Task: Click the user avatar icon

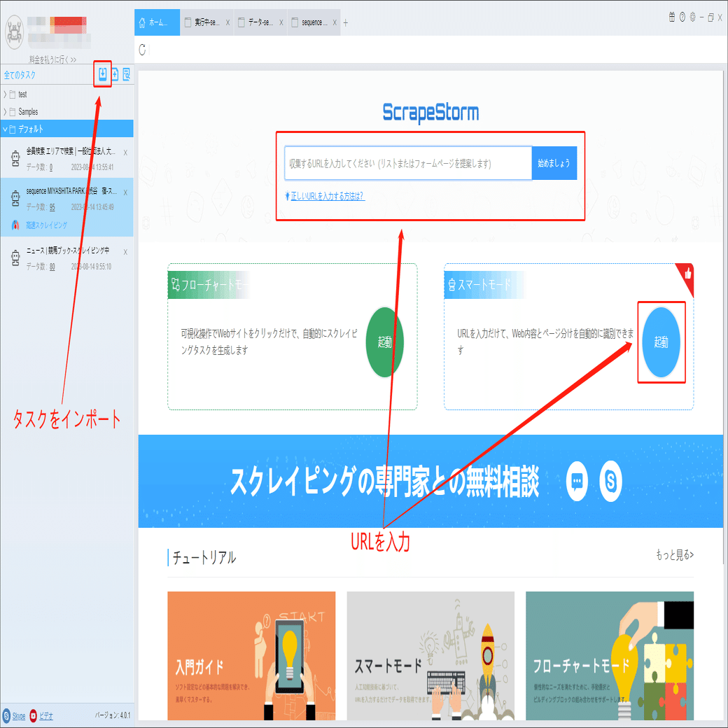Action: pyautogui.click(x=14, y=32)
